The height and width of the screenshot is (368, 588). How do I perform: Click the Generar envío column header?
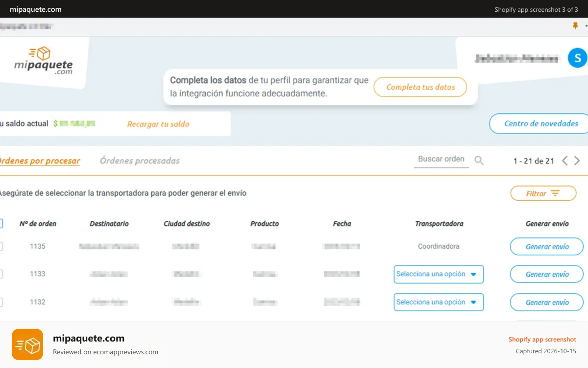point(547,224)
